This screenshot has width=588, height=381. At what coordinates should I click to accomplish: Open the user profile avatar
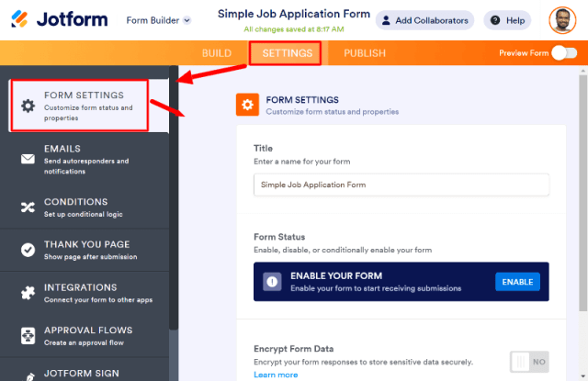[562, 20]
